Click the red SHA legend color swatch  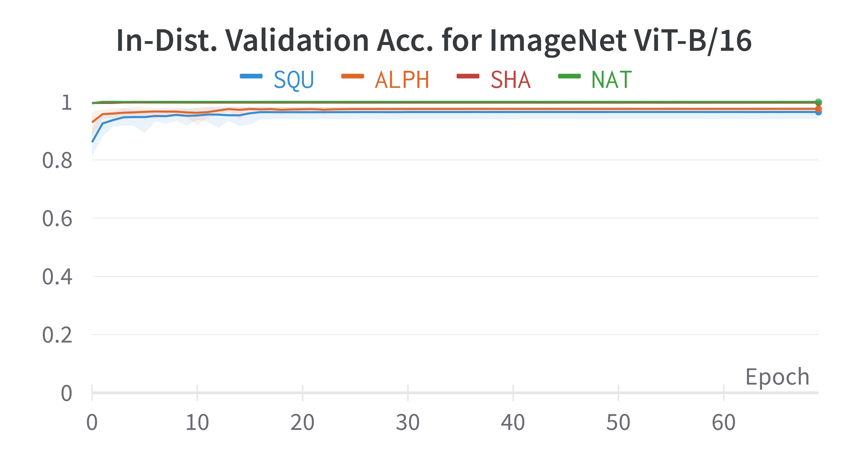click(468, 76)
